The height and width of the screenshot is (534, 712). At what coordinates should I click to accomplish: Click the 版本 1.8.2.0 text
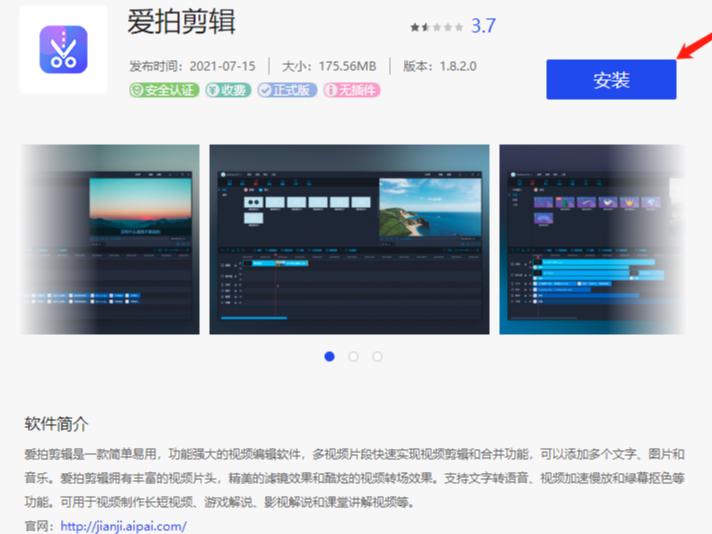click(x=440, y=66)
